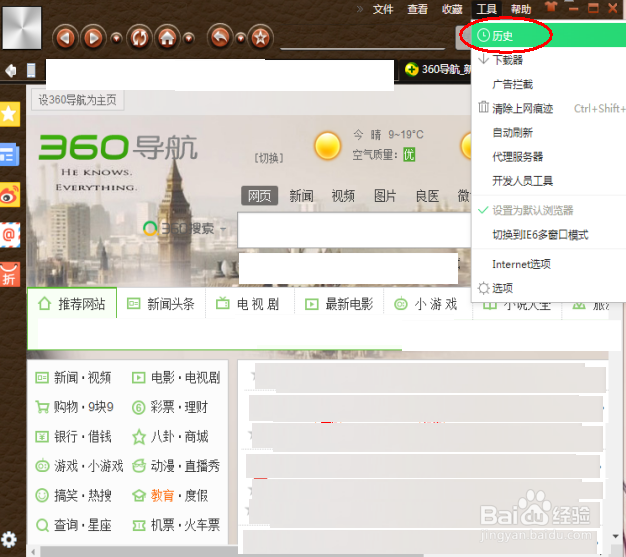
Task: Select 视频 search tab
Action: pos(343,196)
